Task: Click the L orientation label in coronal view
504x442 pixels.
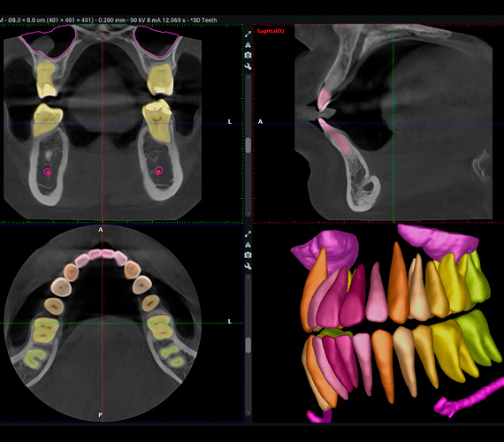Action: [x=230, y=121]
